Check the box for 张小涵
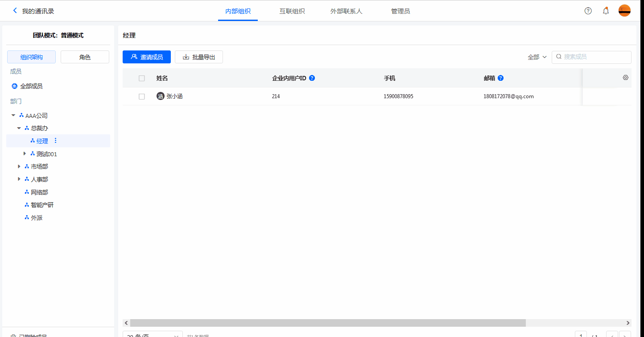 click(142, 96)
